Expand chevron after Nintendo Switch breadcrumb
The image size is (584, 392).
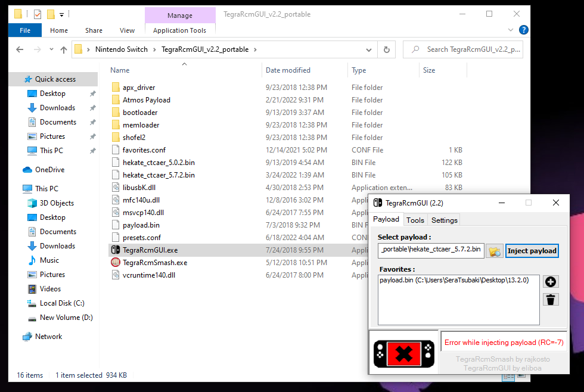click(154, 49)
